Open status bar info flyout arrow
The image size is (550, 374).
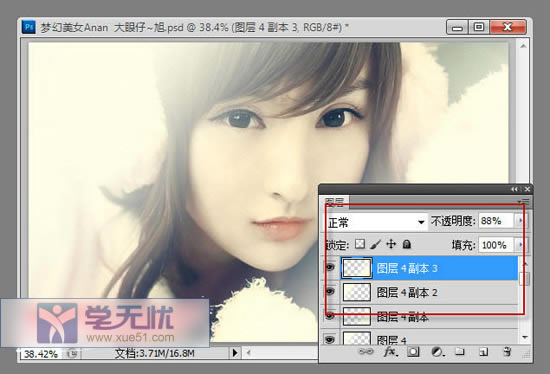(235, 353)
